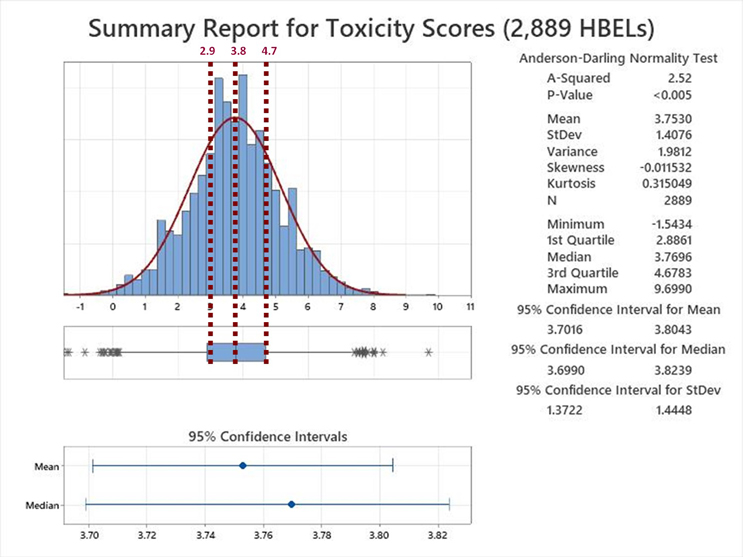The width and height of the screenshot is (743, 557).
Task: Select the '3rd Quartile' statistic label
Action: point(583,273)
